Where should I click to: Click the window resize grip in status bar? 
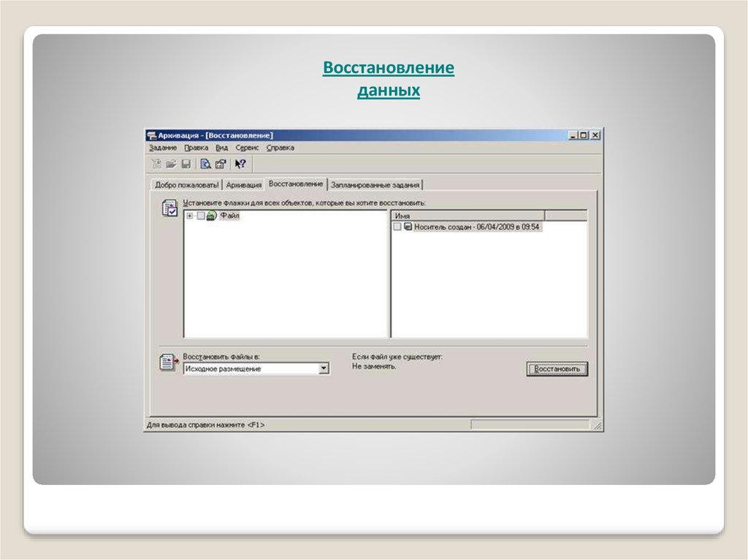coord(598,426)
